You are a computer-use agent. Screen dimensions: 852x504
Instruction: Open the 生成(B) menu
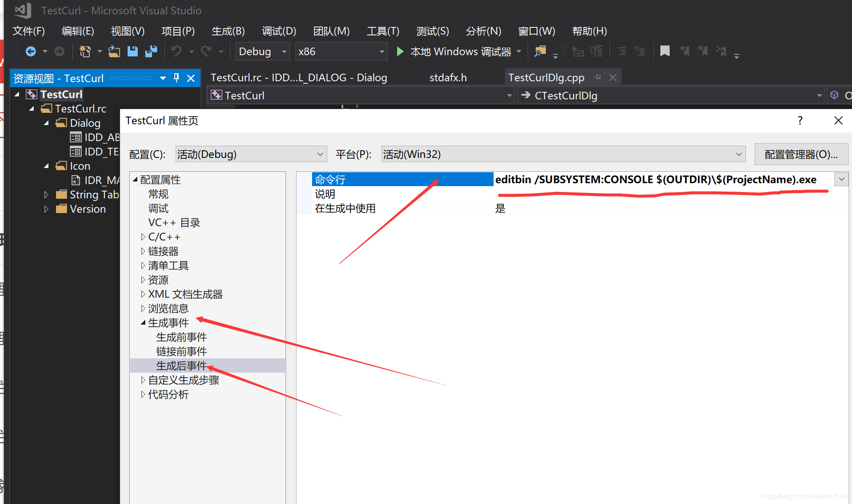[228, 31]
